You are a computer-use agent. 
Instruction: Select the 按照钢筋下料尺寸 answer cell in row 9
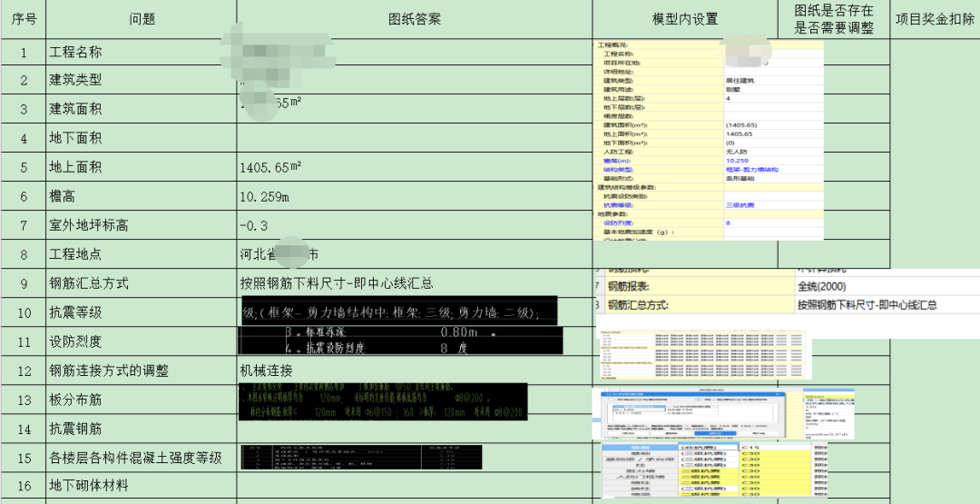tap(415, 283)
